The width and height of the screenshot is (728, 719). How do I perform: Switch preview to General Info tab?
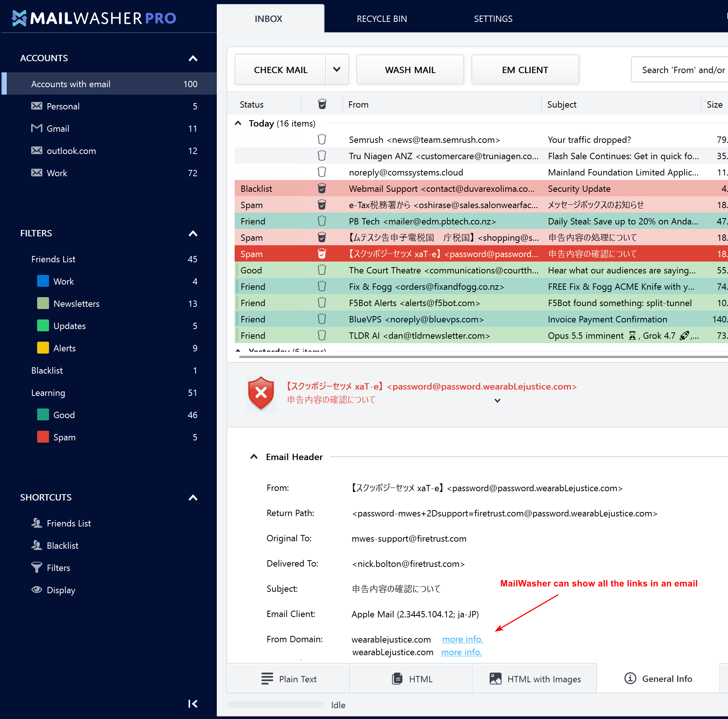[x=658, y=678]
